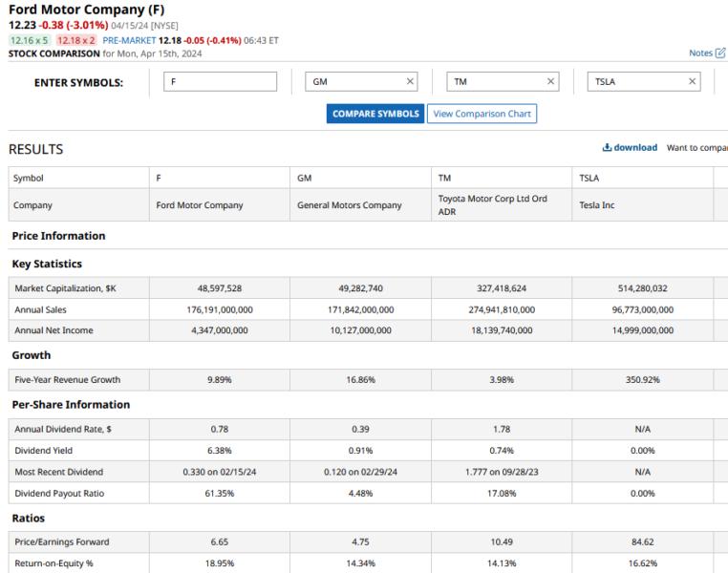Select the TSLA symbol input field
The image size is (728, 573).
tap(635, 82)
